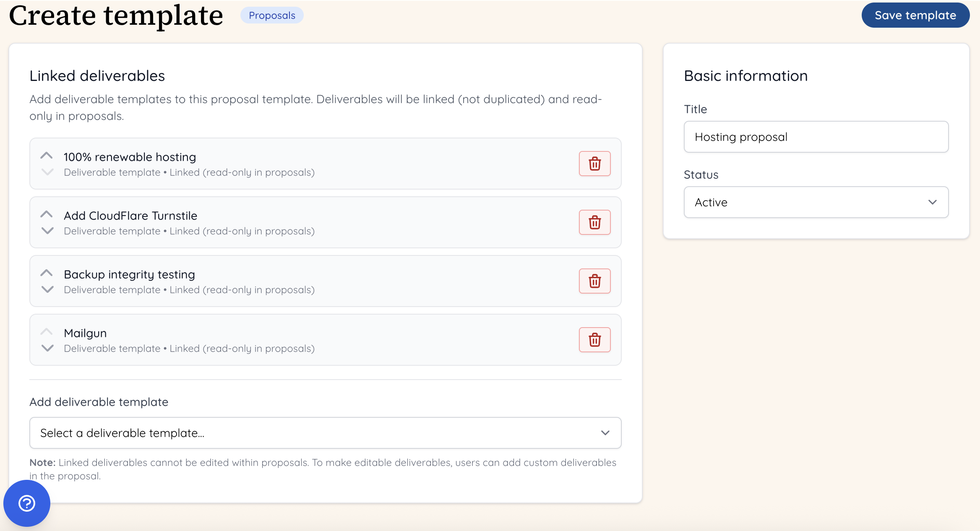Move 100% renewable hosting down
This screenshot has height=531, width=980.
(47, 172)
